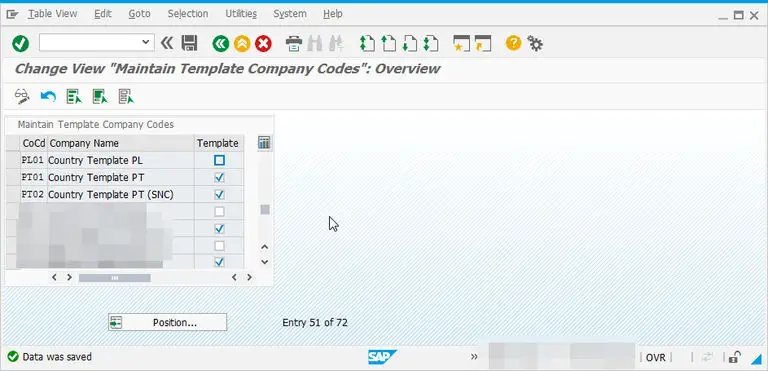
Task: Open the Help menu
Action: coord(333,14)
